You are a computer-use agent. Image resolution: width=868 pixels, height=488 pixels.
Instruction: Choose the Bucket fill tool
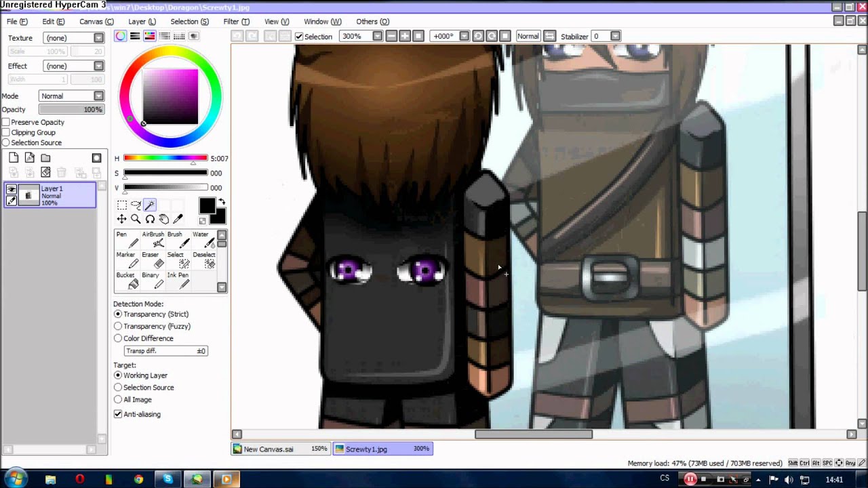[127, 281]
